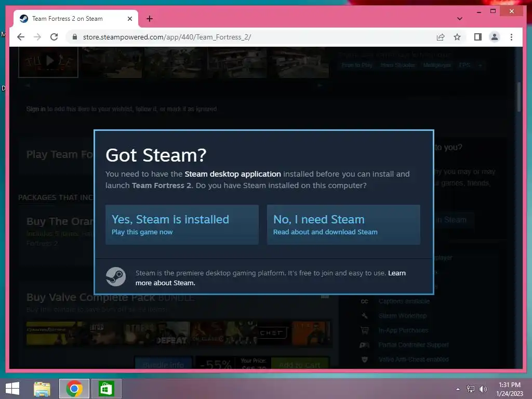Open the Chrome profile menu
Image resolution: width=532 pixels, height=399 pixels.
click(x=495, y=37)
